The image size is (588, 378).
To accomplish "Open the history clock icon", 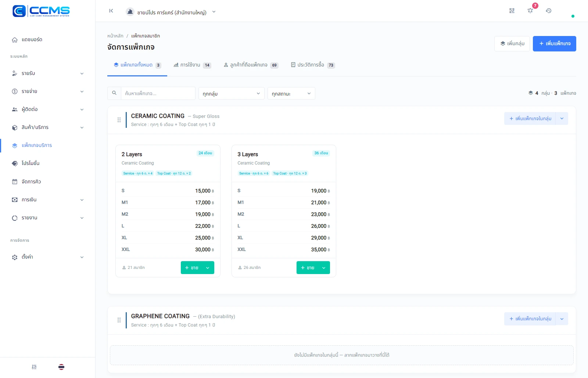I will [549, 11].
